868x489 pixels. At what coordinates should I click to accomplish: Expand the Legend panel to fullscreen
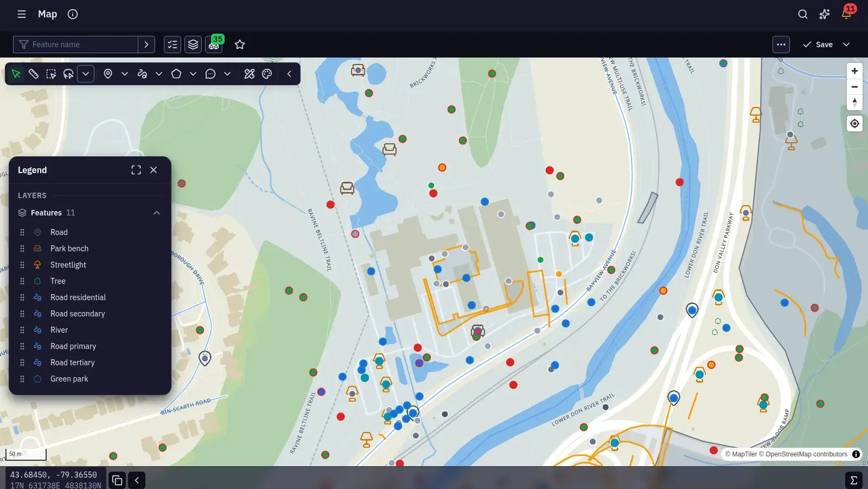coord(136,170)
